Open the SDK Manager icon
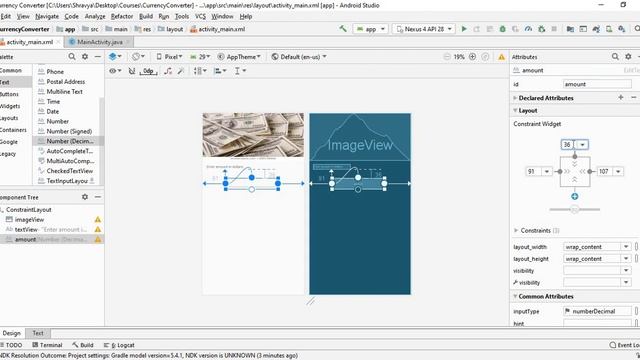 [x=622, y=29]
